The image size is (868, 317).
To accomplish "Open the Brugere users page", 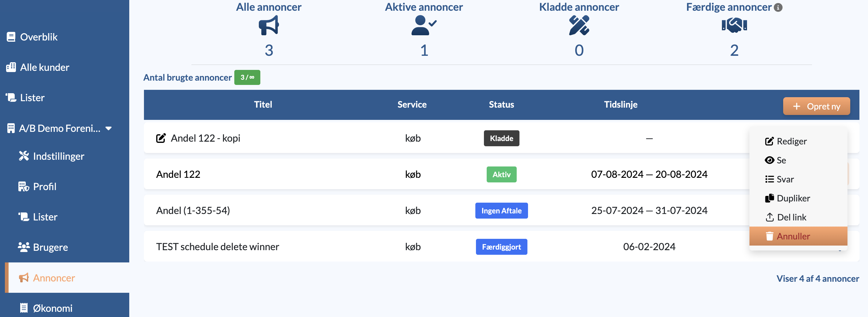I will [x=51, y=247].
